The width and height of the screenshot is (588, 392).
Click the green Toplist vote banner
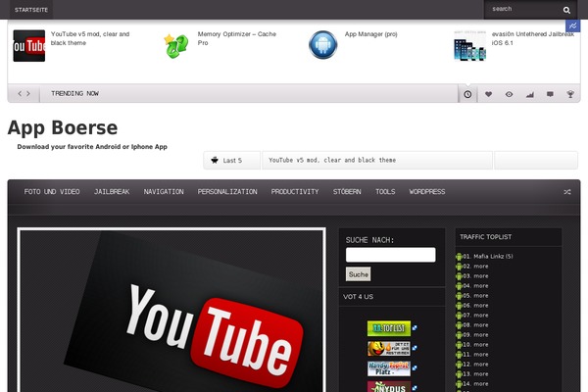tap(389, 328)
